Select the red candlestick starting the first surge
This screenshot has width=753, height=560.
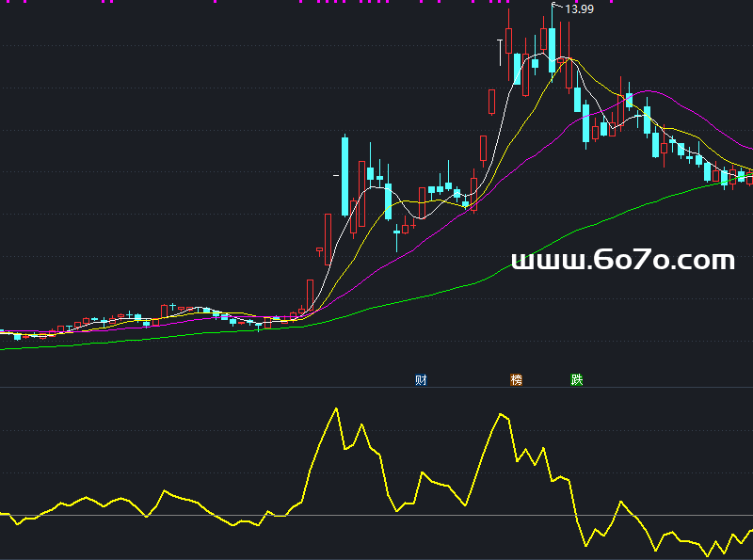310,293
